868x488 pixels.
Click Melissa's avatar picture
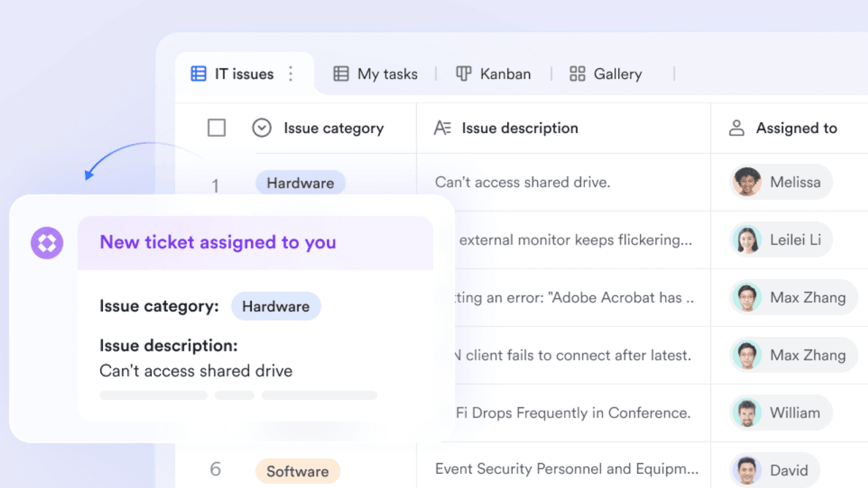pyautogui.click(x=747, y=182)
